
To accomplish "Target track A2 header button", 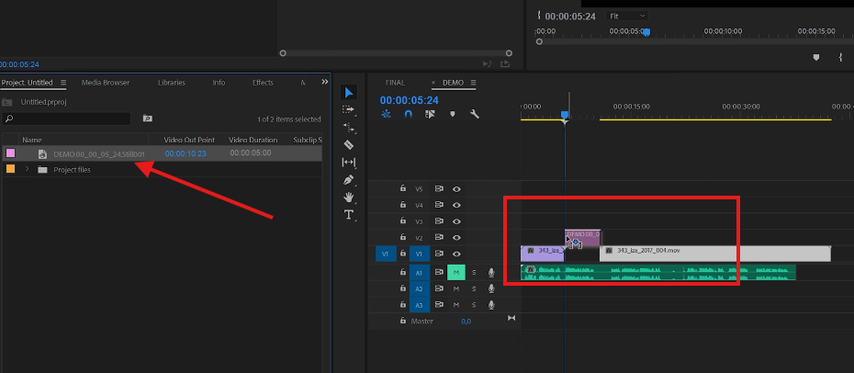I will coord(419,289).
